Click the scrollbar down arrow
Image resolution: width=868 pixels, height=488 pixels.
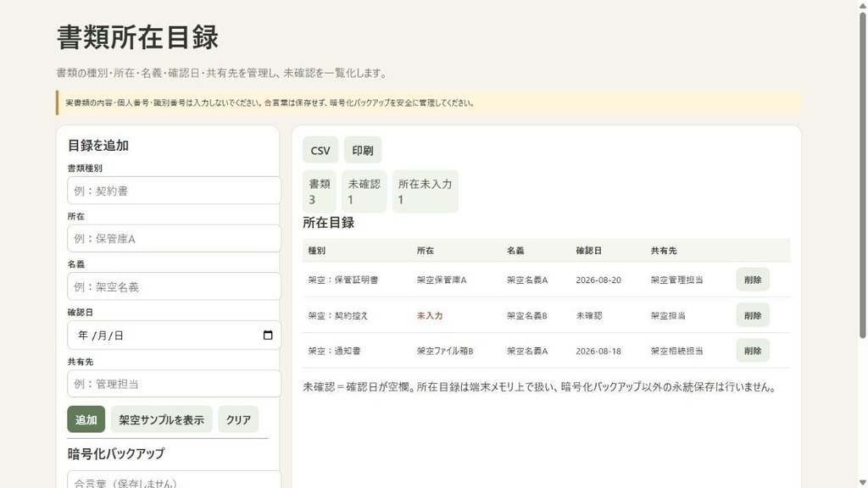862,482
